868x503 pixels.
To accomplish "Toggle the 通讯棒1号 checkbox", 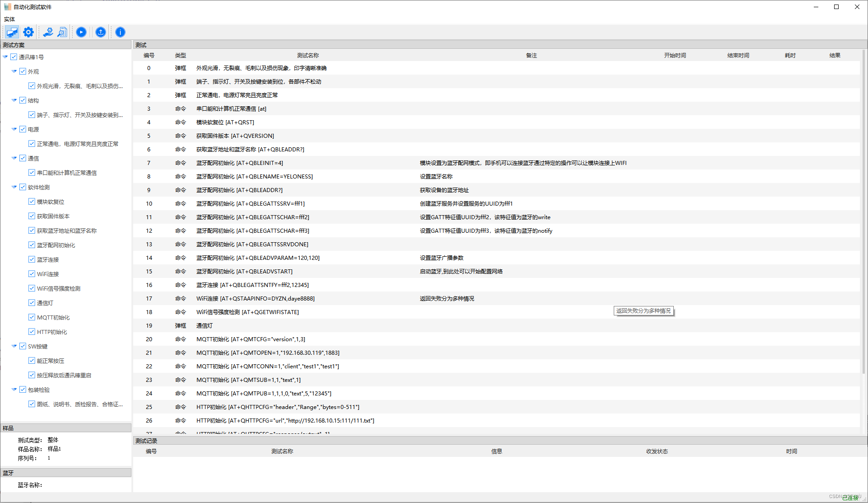I will click(x=14, y=57).
